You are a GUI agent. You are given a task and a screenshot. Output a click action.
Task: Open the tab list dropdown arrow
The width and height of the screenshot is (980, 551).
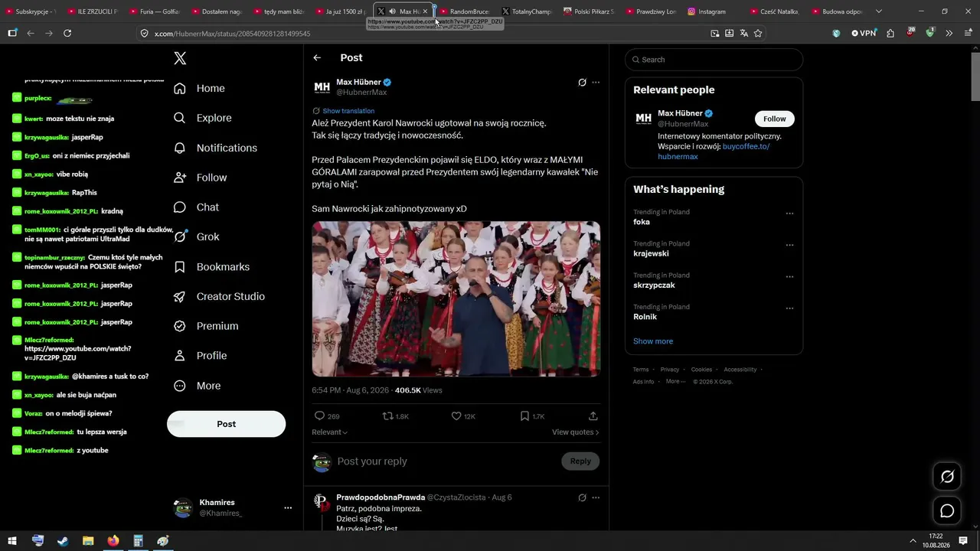pos(879,11)
